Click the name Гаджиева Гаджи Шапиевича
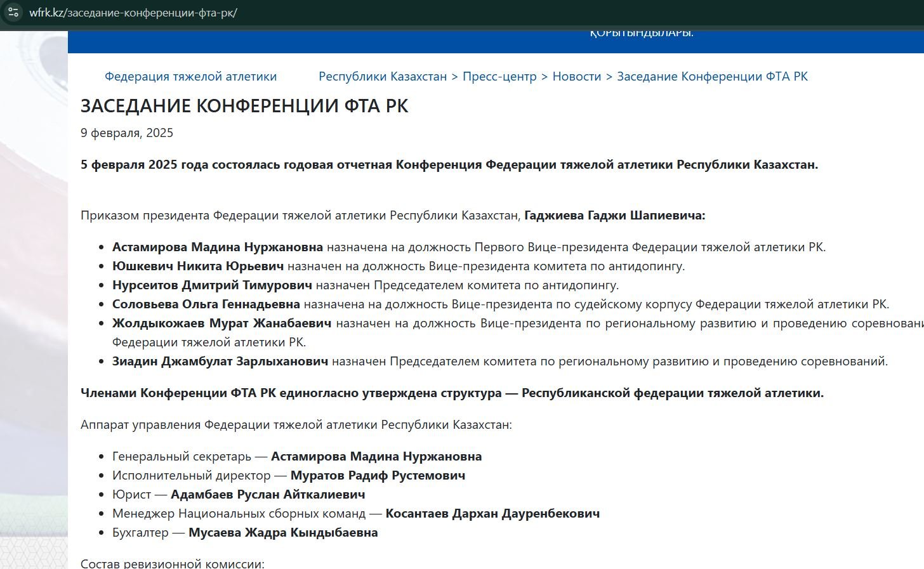Viewport: 924px width, 569px height. pyautogui.click(x=614, y=216)
